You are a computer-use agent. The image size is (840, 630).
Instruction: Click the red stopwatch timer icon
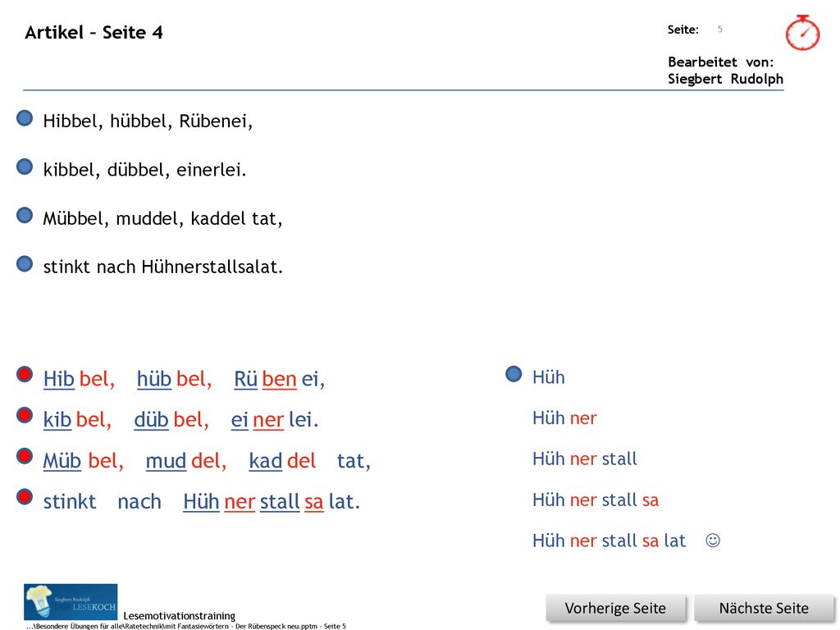point(802,33)
